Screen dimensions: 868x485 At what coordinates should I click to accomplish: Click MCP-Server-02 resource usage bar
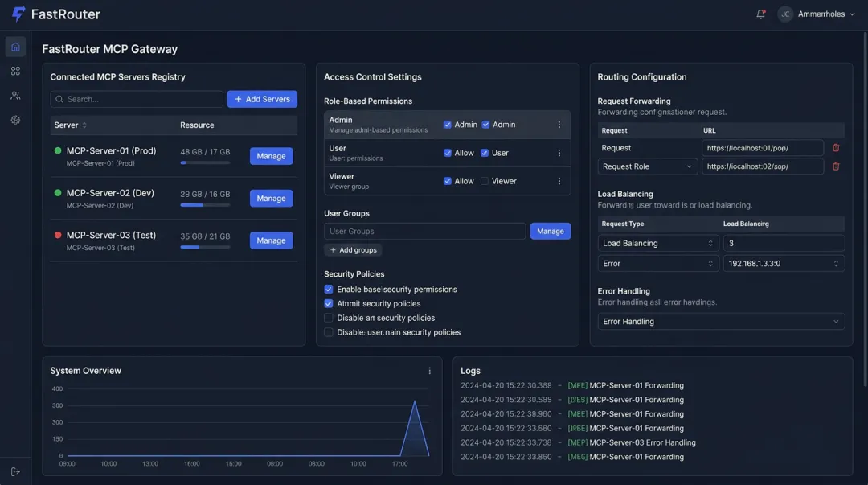click(x=205, y=205)
